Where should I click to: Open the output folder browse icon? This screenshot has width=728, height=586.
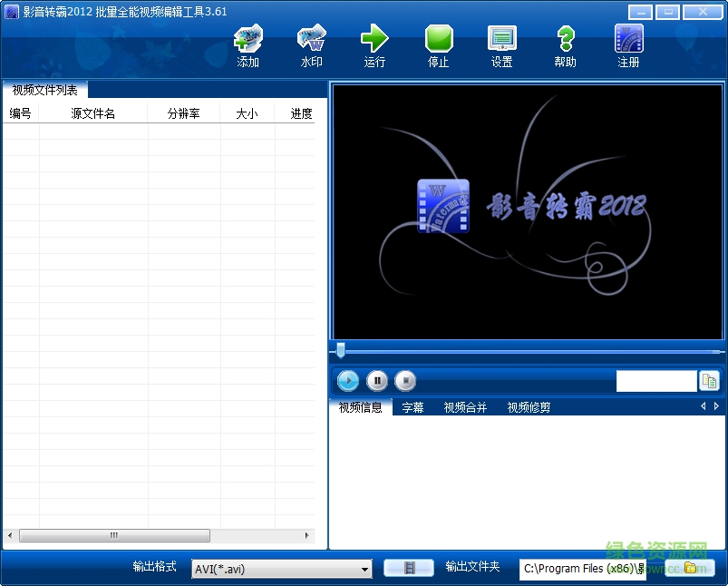pyautogui.click(x=692, y=569)
